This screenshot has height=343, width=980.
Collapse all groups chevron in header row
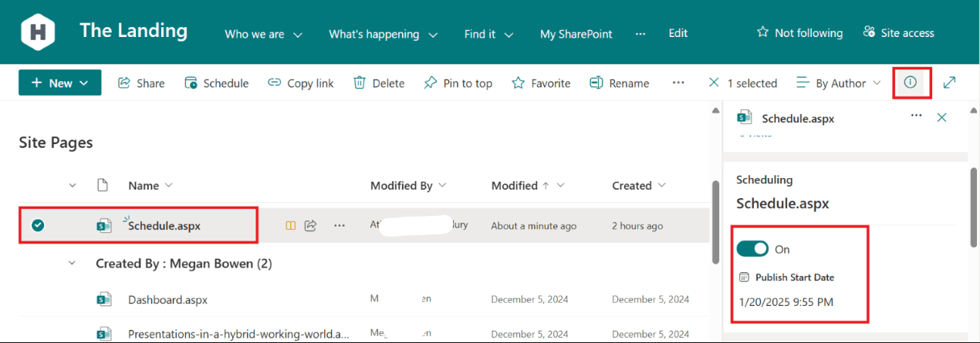[73, 186]
